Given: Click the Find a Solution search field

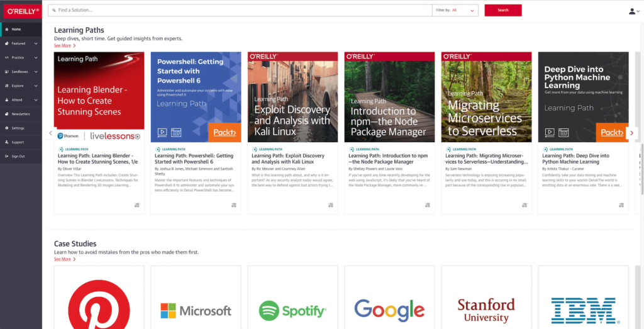Looking at the screenshot, I should point(239,11).
